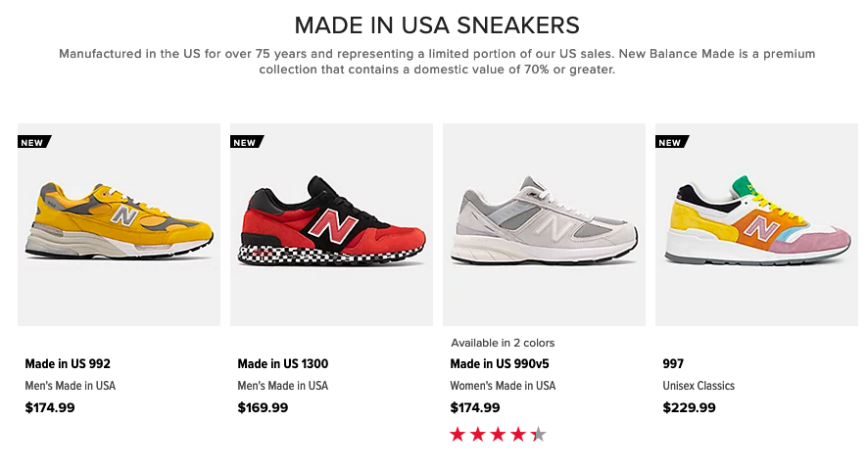Open the multicolor 997 sneaker image

click(x=756, y=223)
